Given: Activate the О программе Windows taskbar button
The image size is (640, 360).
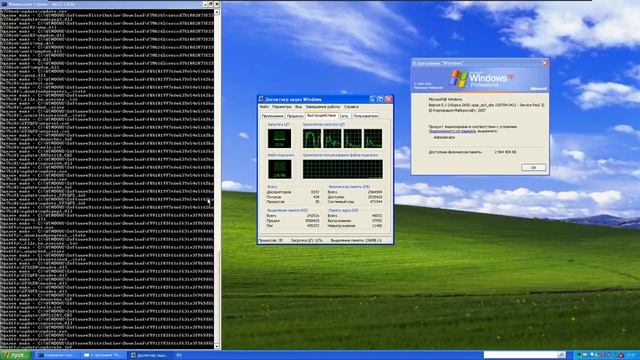Looking at the screenshot, I should pyautogui.click(x=103, y=355).
